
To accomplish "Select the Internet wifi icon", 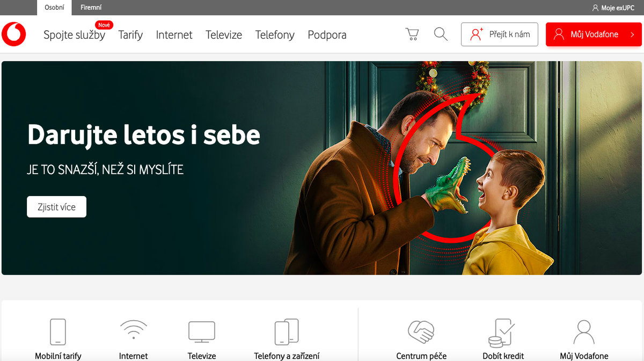I will point(133,330).
